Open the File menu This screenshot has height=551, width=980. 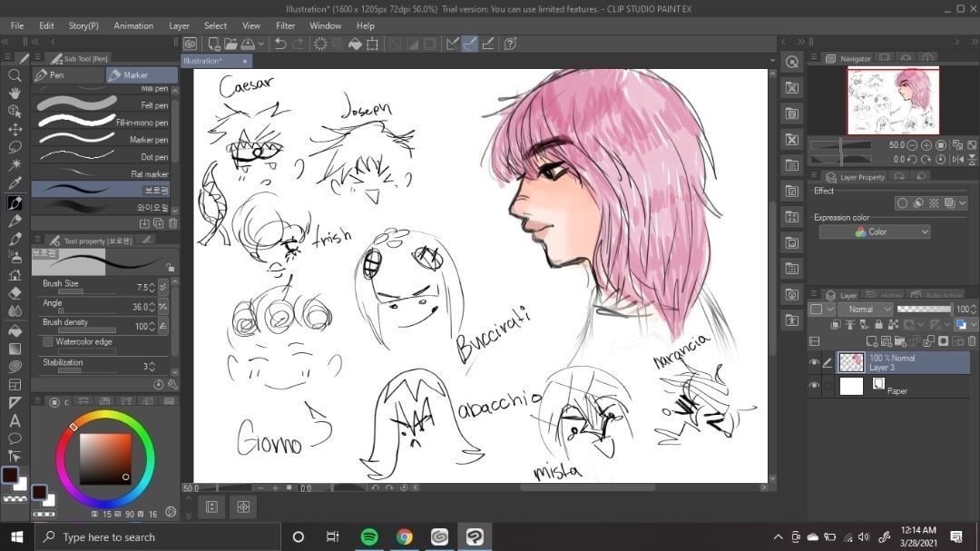tap(17, 25)
